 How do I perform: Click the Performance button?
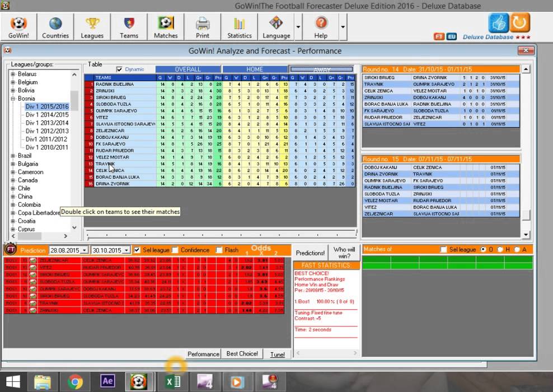[x=203, y=354]
